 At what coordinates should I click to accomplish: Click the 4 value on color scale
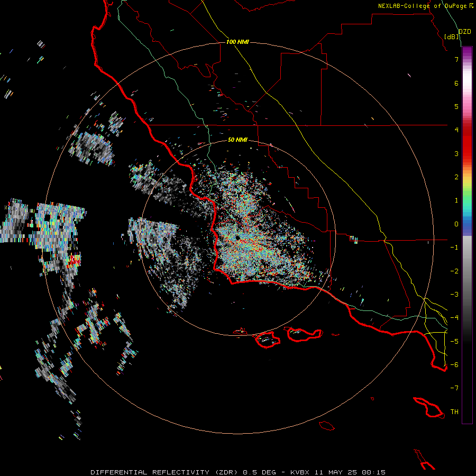coord(456,130)
